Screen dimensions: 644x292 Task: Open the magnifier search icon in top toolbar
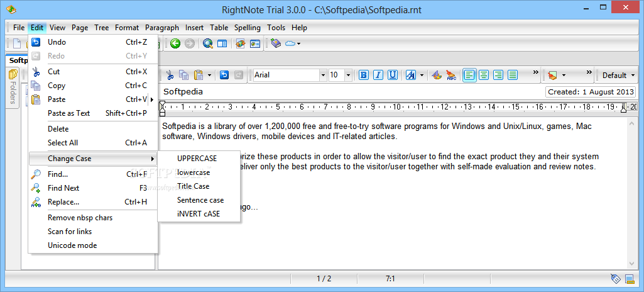coord(208,43)
